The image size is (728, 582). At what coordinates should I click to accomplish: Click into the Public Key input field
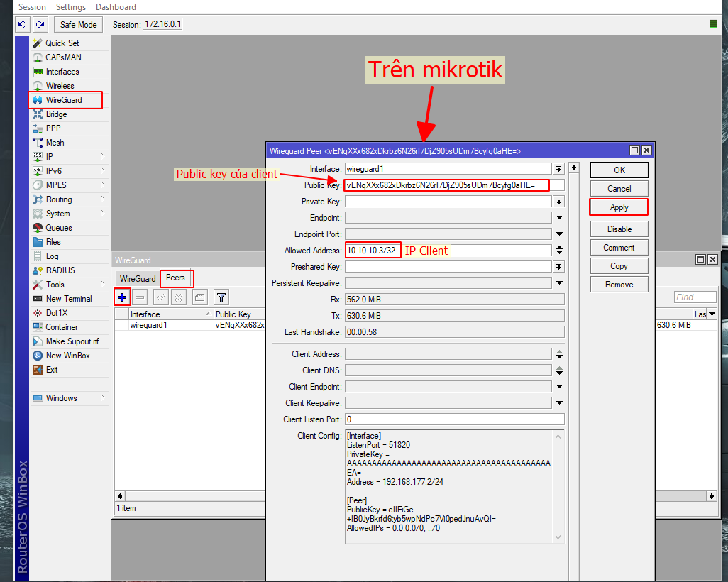tap(454, 185)
